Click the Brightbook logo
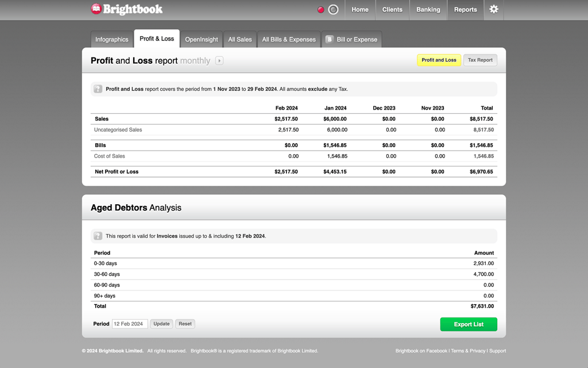Image resolution: width=588 pixels, height=368 pixels. [x=127, y=9]
